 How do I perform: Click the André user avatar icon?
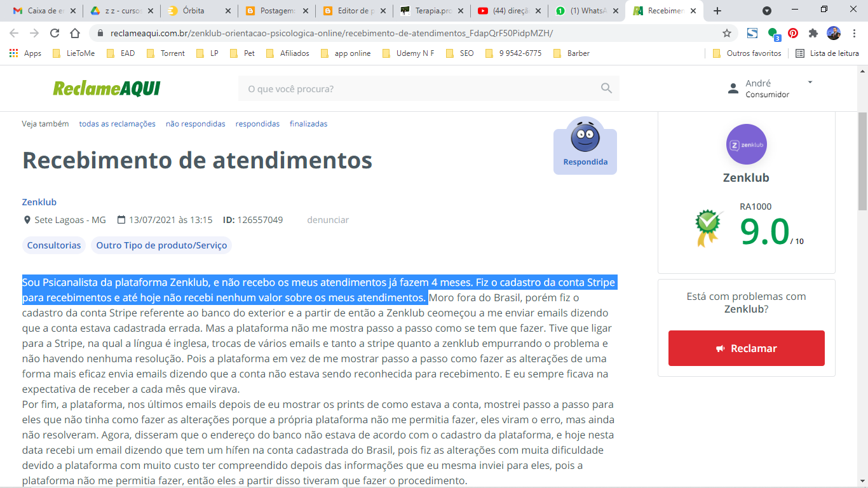[734, 88]
